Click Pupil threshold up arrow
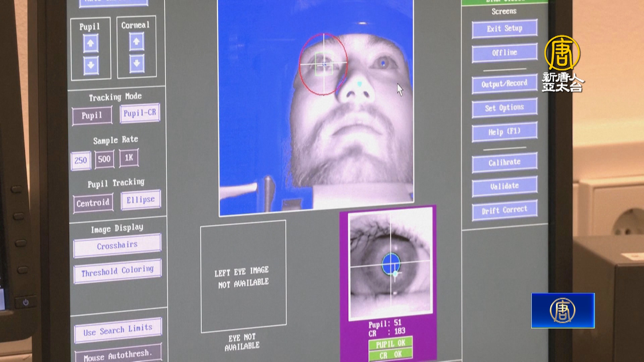This screenshot has height=362, width=644. pos(91,44)
